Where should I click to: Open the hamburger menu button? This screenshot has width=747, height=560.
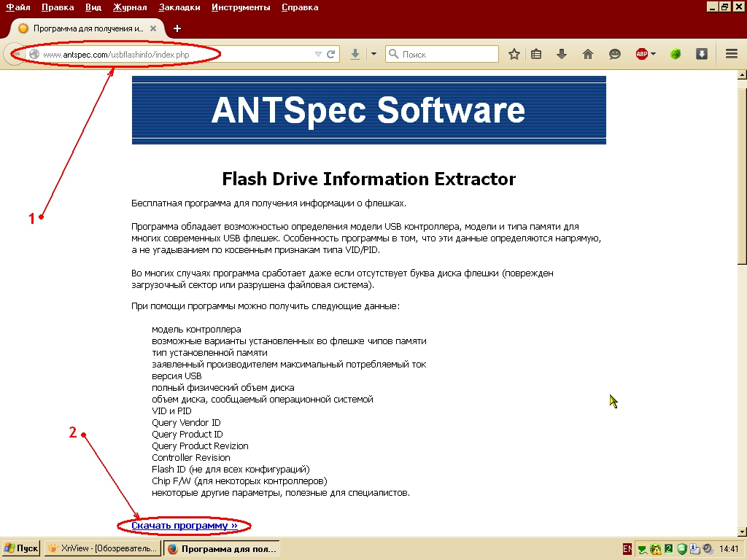(732, 54)
